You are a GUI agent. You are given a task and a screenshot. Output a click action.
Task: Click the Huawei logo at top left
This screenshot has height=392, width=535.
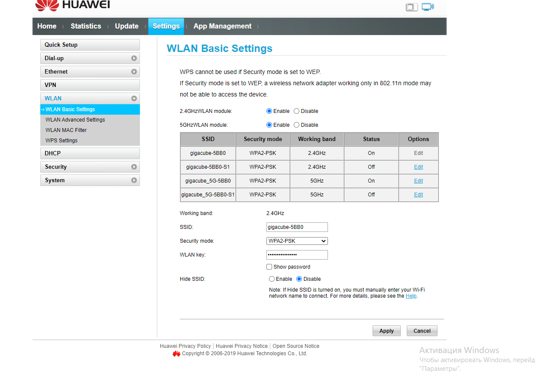coord(73,5)
